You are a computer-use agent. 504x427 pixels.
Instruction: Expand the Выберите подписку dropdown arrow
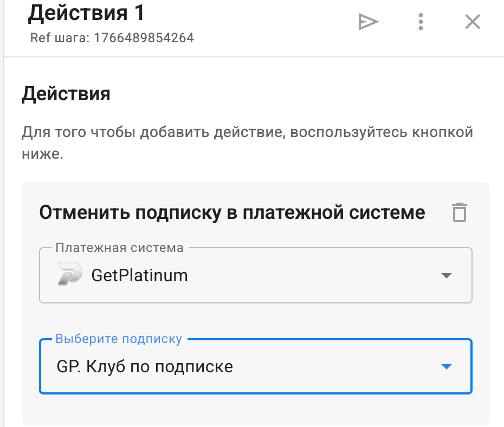[x=446, y=367]
